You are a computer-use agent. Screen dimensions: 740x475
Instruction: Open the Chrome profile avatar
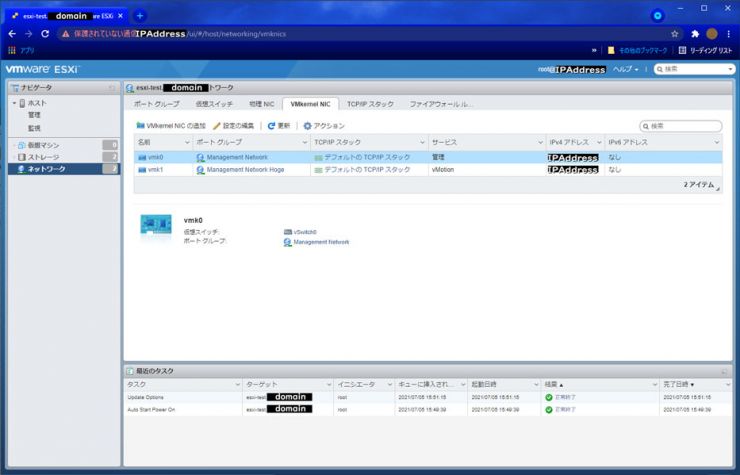[x=712, y=34]
